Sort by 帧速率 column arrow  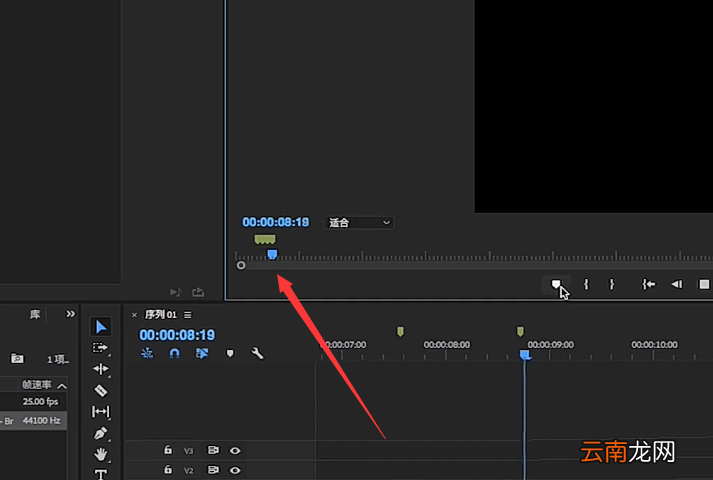[x=62, y=386]
